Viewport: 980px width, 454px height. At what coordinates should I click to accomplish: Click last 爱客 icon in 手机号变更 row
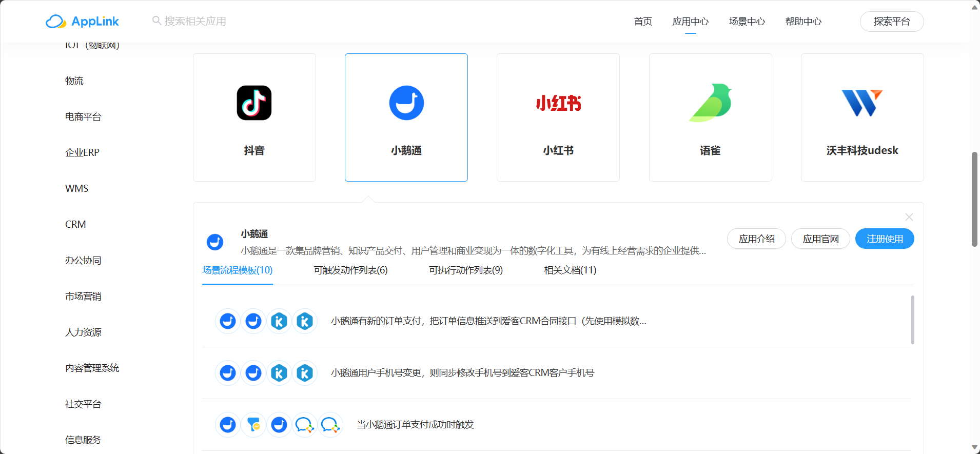(305, 373)
